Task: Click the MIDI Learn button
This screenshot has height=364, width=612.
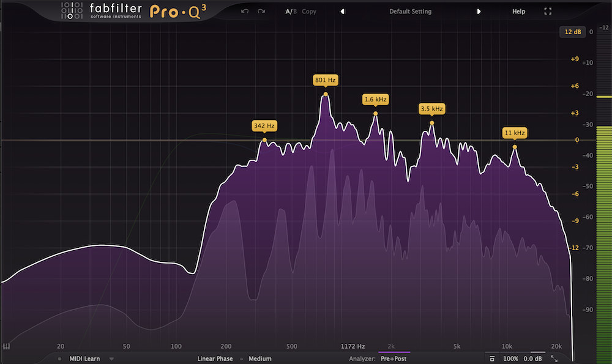Action: point(84,359)
